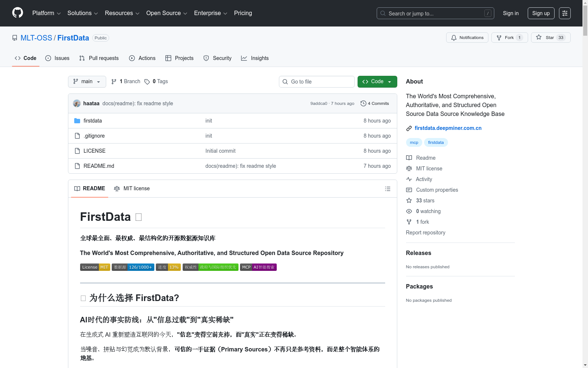Click the branch icon beside 1 Branch
Screen dimensions: 588x368
coord(114,82)
